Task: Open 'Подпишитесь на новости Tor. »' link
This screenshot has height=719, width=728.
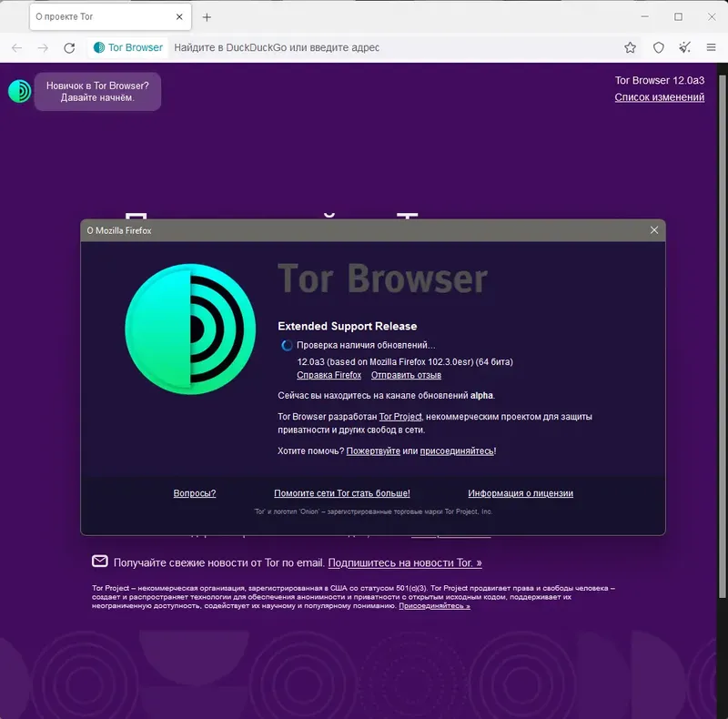Action: (x=405, y=563)
